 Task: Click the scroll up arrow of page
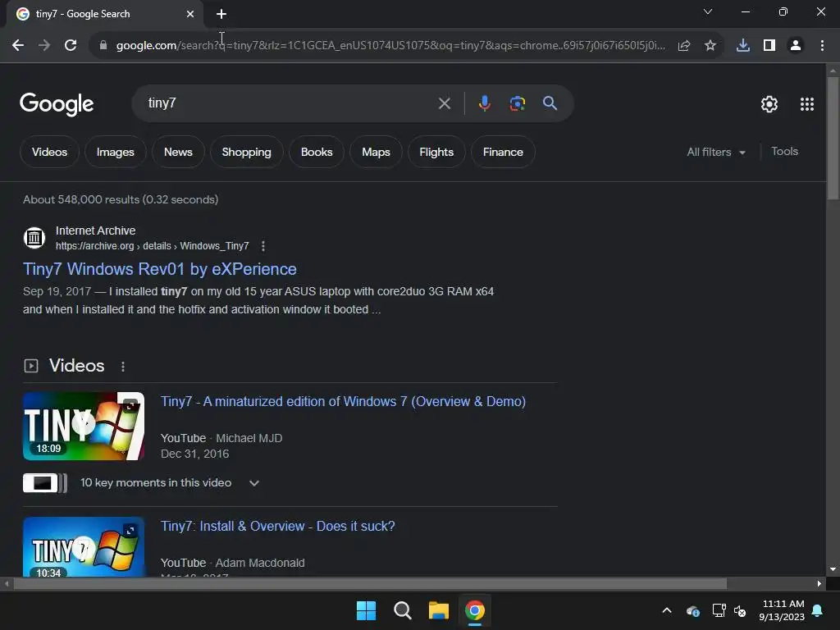[x=833, y=71]
